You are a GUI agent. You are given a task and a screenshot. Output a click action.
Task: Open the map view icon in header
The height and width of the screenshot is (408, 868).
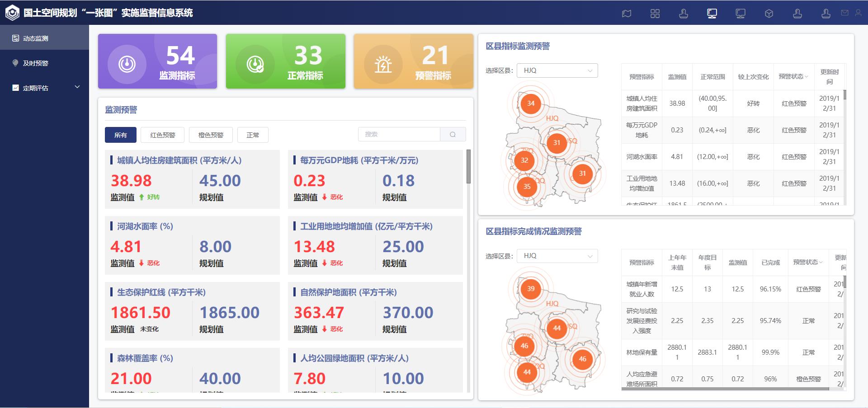coord(627,14)
